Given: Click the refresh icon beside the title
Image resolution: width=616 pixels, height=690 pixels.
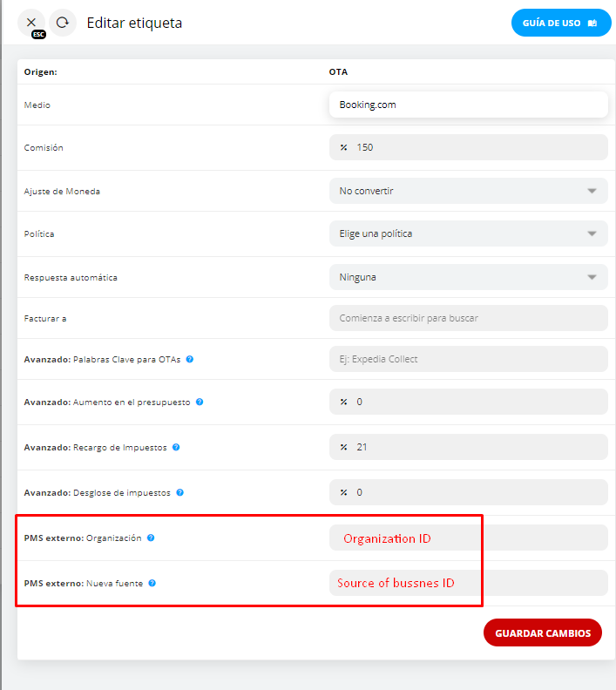Looking at the screenshot, I should [x=63, y=23].
